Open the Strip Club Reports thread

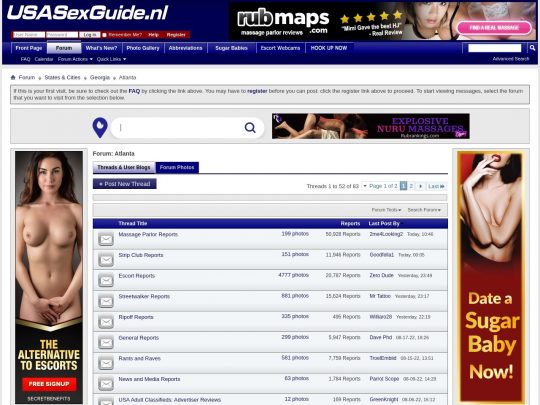141,255
